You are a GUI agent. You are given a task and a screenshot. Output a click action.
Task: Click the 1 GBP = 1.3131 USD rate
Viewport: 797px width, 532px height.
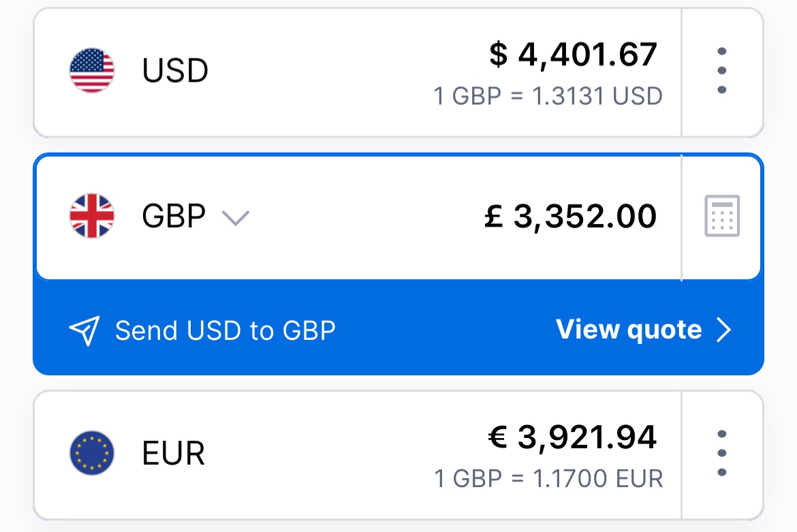pyautogui.click(x=548, y=96)
